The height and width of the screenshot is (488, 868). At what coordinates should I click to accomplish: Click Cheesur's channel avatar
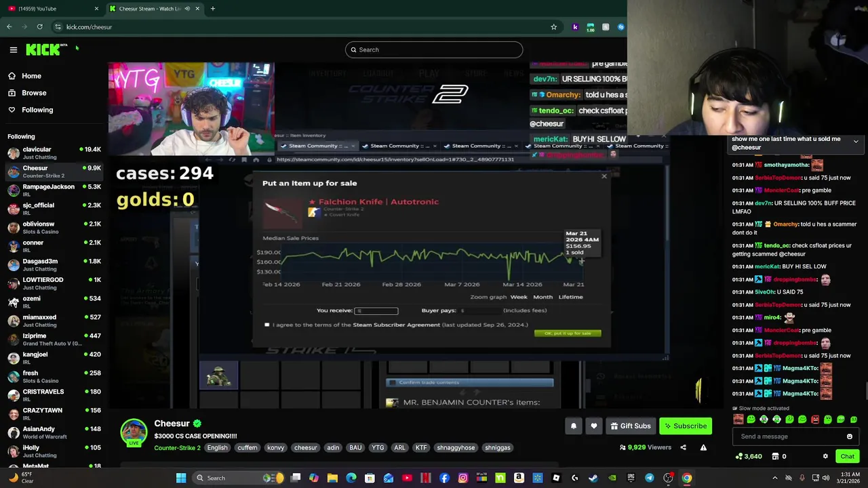point(134,432)
